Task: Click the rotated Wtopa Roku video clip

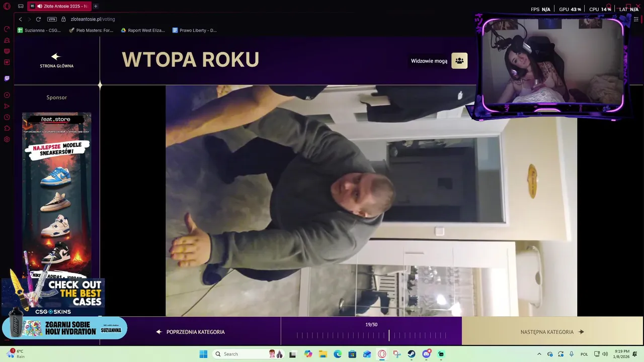Action: tap(371, 201)
